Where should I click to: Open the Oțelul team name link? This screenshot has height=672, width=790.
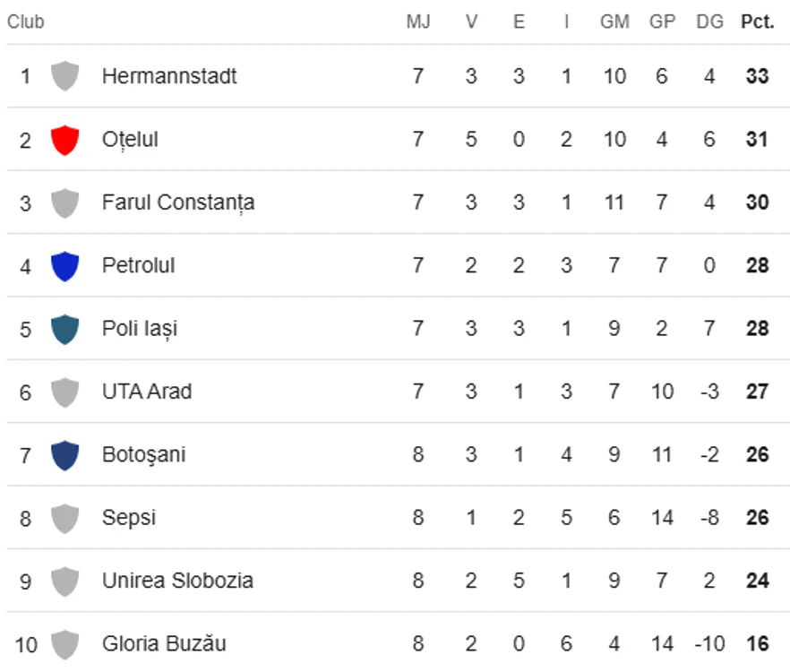[x=130, y=140]
